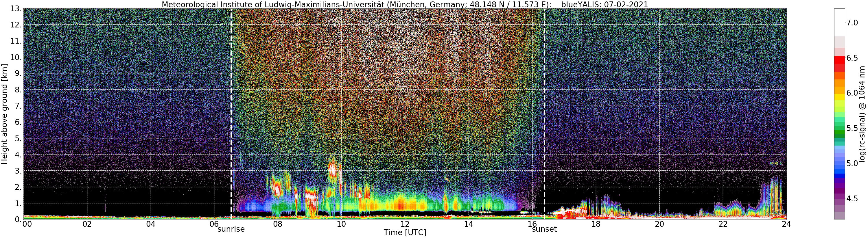The image size is (868, 238).
Task: Click the '06' tick on the time axis
Action: click(x=214, y=224)
